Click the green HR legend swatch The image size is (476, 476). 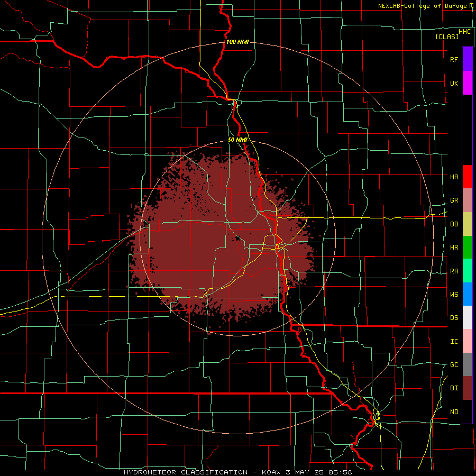[x=467, y=248]
